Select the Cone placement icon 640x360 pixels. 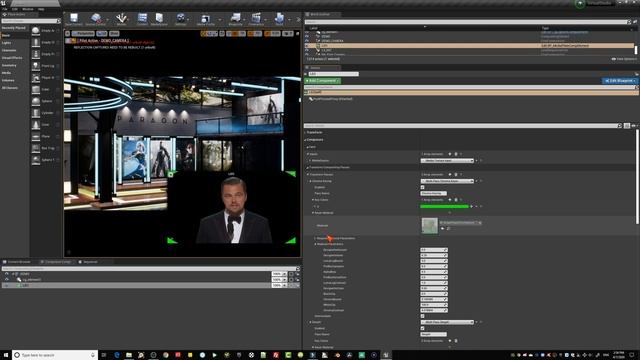tap(36, 125)
